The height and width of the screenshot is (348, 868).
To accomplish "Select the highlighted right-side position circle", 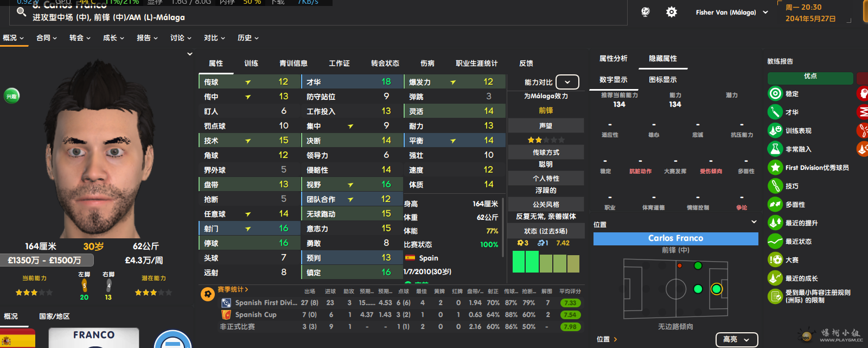I will point(717,289).
